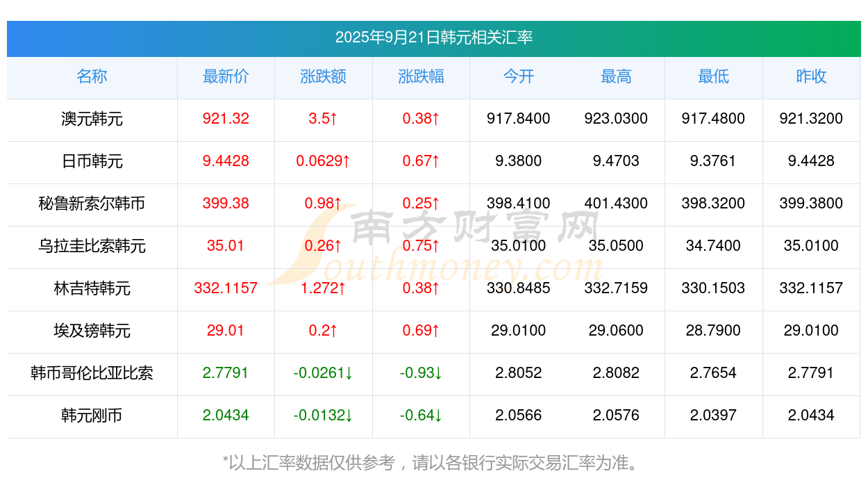Click change amount 1.272↑
This screenshot has width=868, height=485.
tap(324, 288)
